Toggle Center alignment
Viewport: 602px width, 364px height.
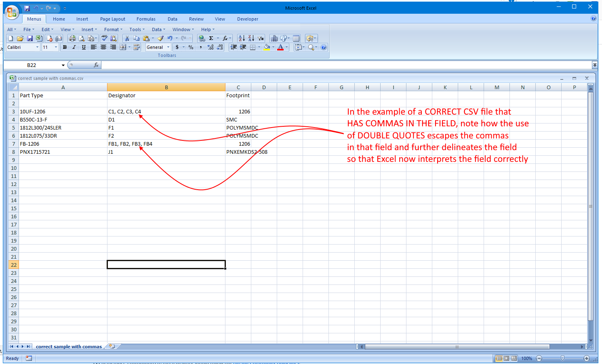[x=103, y=47]
